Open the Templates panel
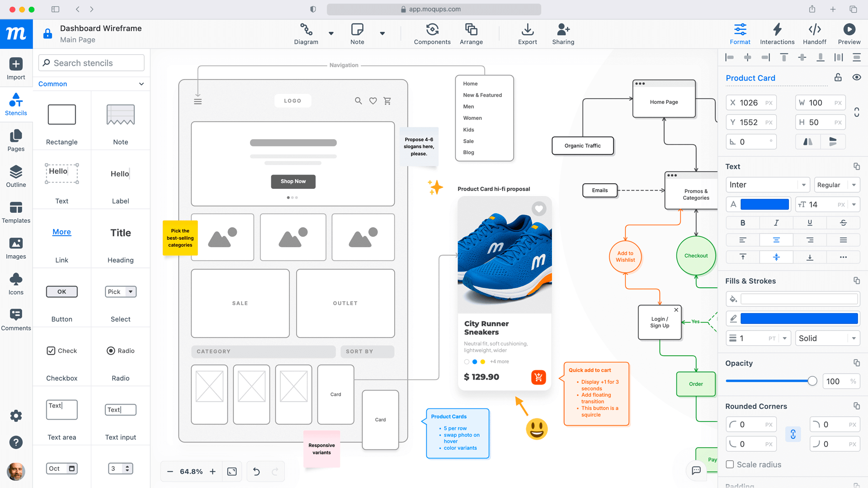Image resolution: width=868 pixels, height=488 pixels. (x=16, y=211)
